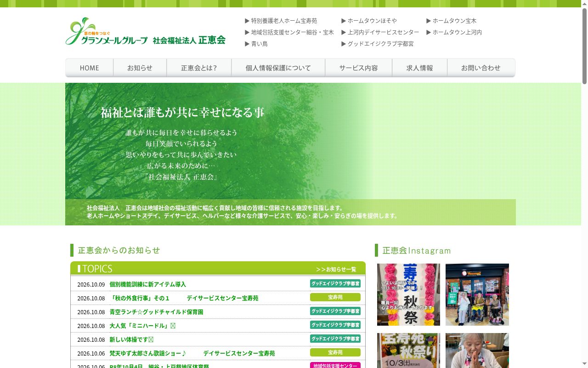This screenshot has width=588, height=368.
Task: Click 宝寿苑 tag on 秋の外食行事 row
Action: pos(335,297)
